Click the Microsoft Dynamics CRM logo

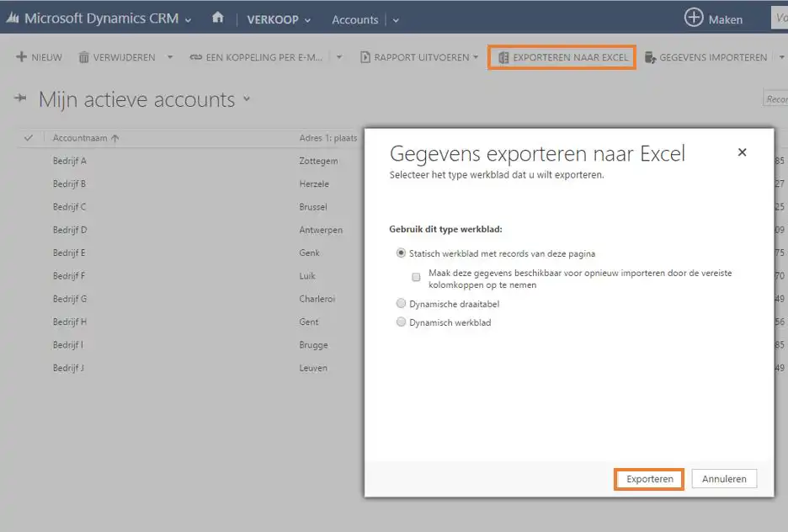point(13,19)
